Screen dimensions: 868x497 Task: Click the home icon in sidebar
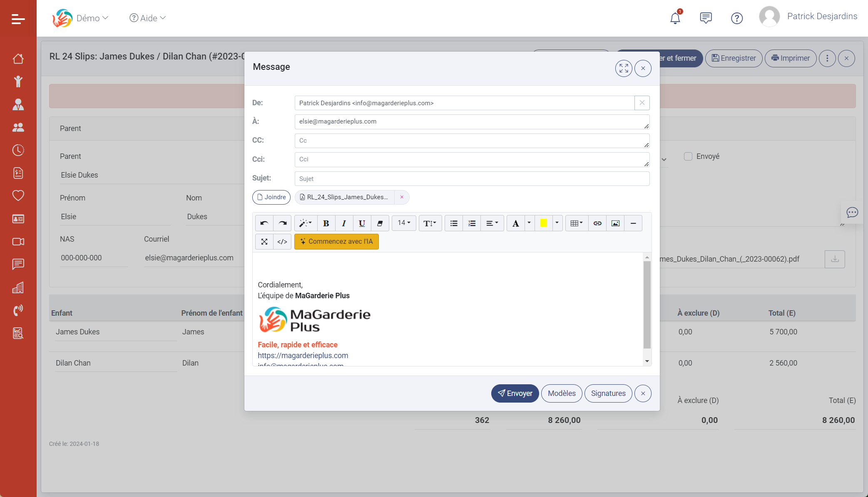coord(18,59)
